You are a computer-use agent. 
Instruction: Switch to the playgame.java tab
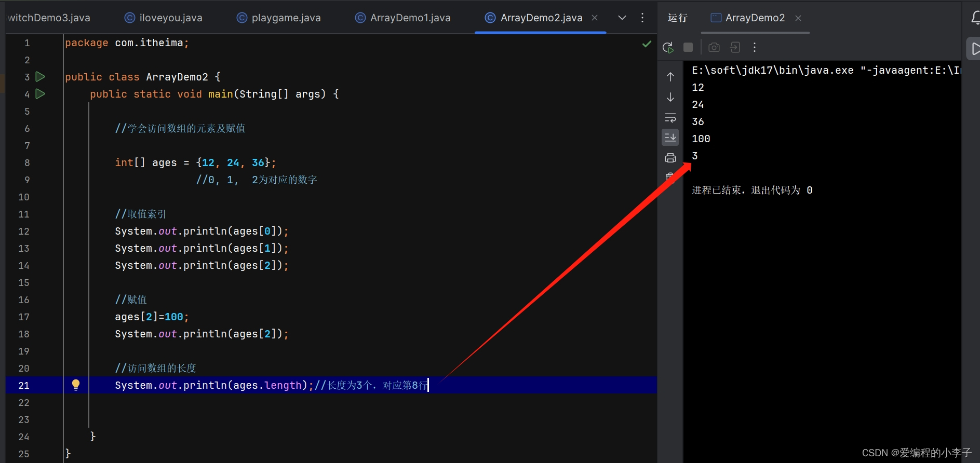pyautogui.click(x=279, y=18)
